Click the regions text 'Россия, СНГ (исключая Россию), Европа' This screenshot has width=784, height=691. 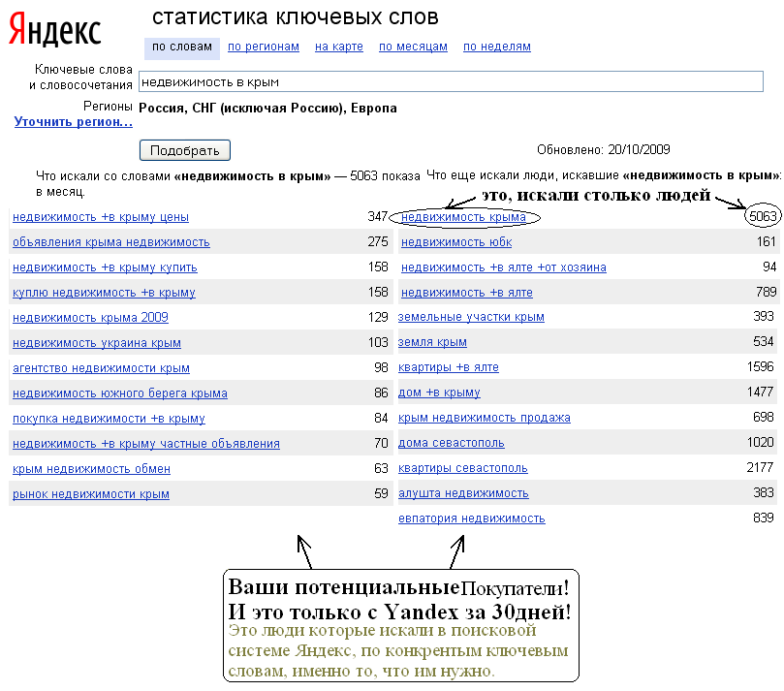[268, 108]
